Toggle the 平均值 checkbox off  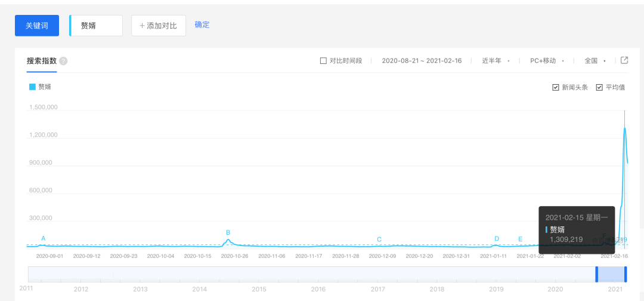599,88
